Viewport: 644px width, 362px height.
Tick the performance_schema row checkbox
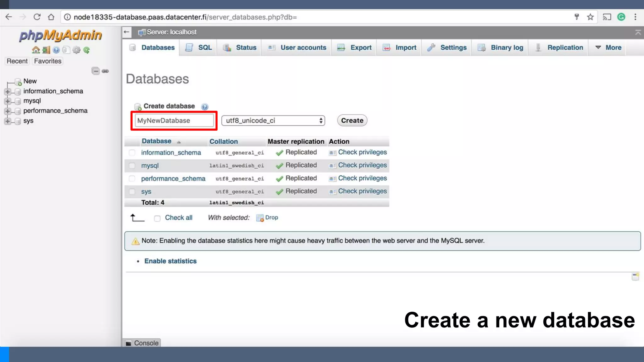[x=132, y=178]
